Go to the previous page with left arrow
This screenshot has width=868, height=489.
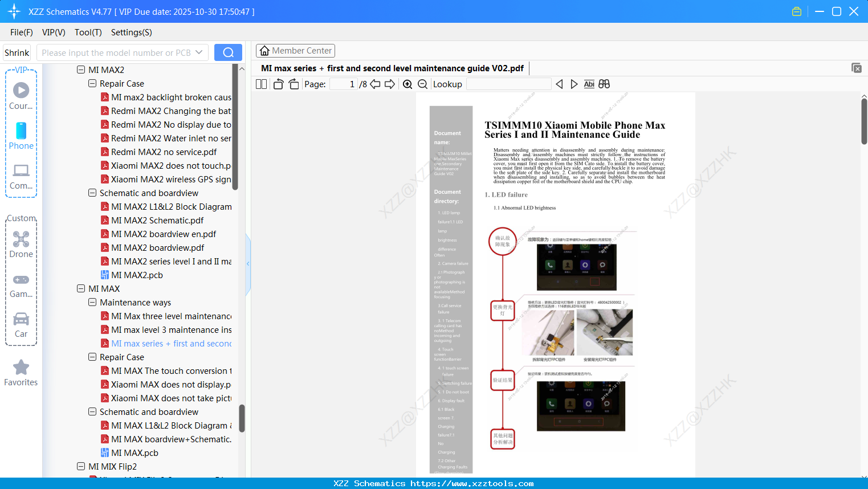click(x=375, y=84)
